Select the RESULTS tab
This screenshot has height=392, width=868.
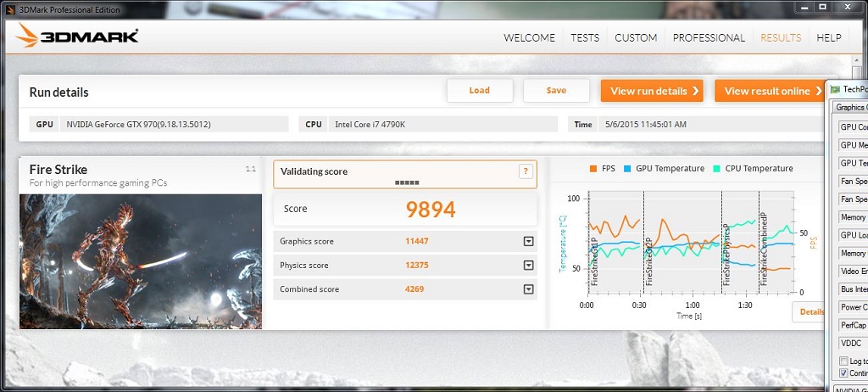pyautogui.click(x=781, y=37)
